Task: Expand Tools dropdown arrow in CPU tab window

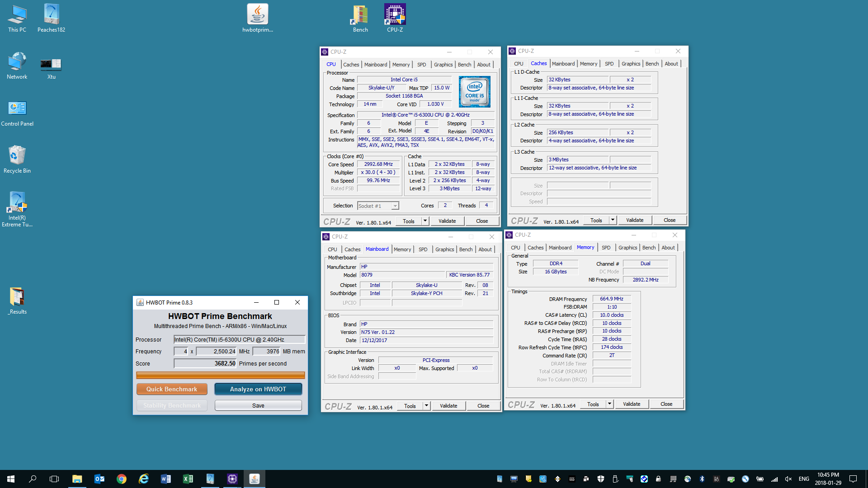Action: click(x=425, y=221)
